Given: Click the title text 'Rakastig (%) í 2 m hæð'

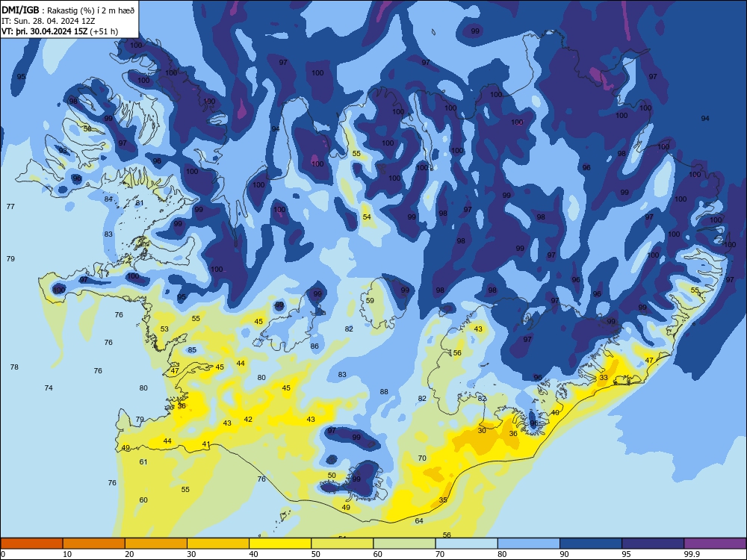Looking at the screenshot, I should (x=90, y=10).
